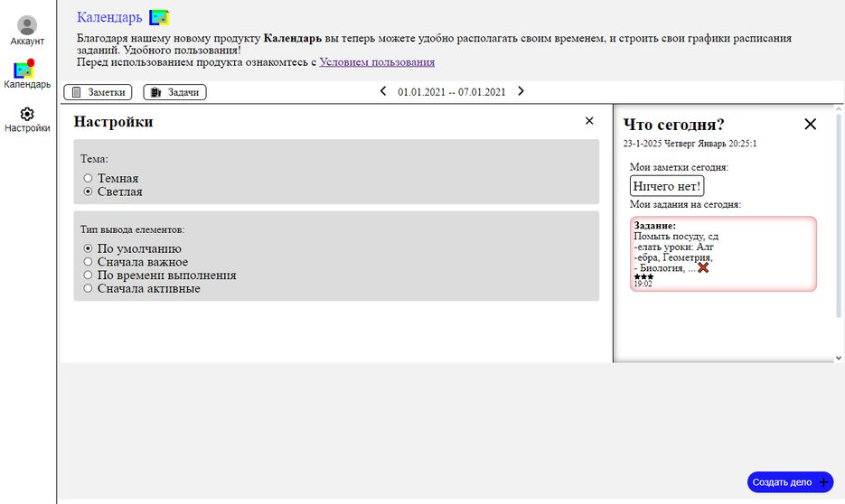The height and width of the screenshot is (504, 845).
Task: Open the Заметки notes tab
Action: 98,92
